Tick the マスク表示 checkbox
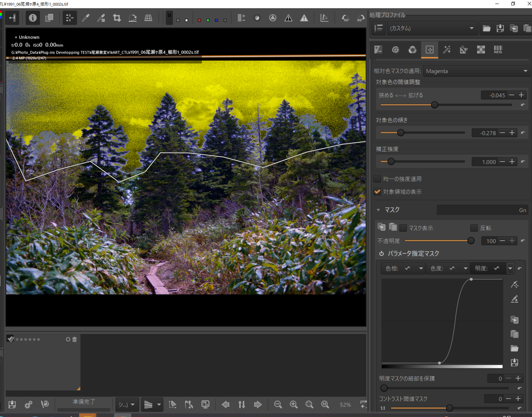This screenshot has height=417, width=532. pyautogui.click(x=403, y=228)
